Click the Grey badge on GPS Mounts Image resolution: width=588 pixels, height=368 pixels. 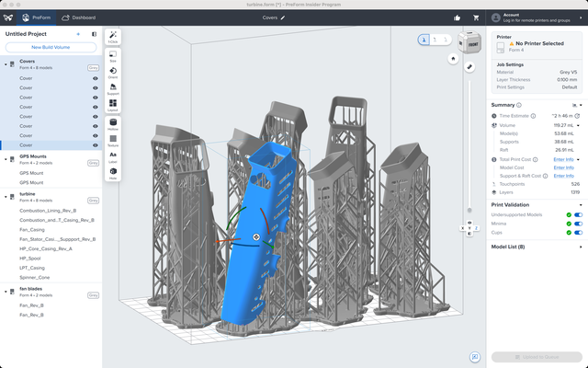click(x=93, y=163)
